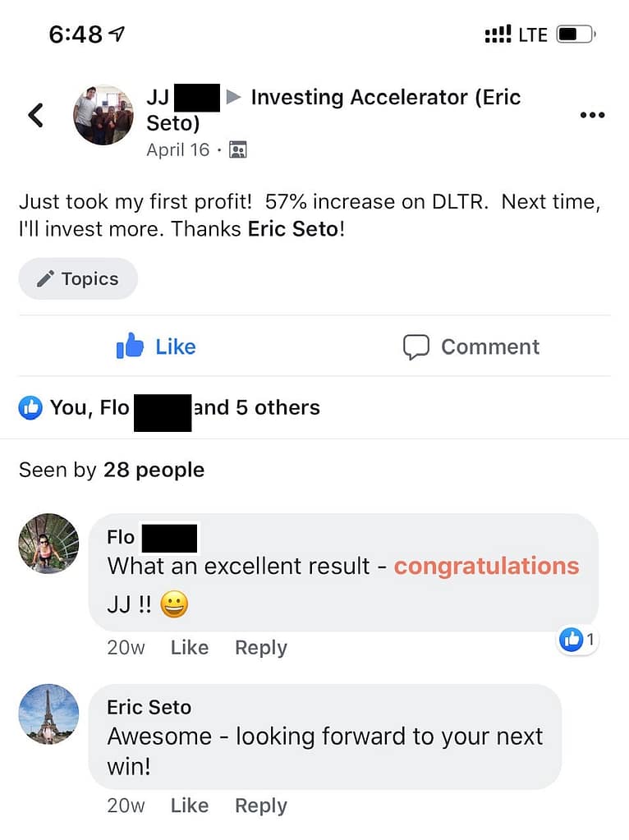Viewport: 629px width, 840px height.
Task: Tap the Comment speech bubble icon
Action: pyautogui.click(x=419, y=346)
